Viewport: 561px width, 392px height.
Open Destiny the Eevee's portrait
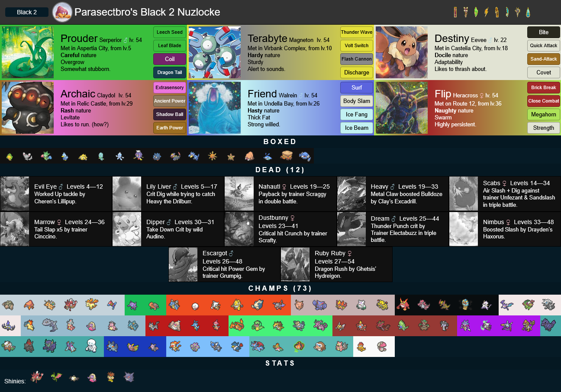tap(402, 52)
